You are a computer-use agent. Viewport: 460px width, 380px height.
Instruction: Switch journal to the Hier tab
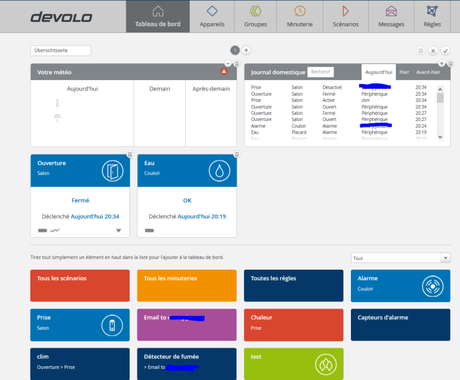tap(404, 72)
